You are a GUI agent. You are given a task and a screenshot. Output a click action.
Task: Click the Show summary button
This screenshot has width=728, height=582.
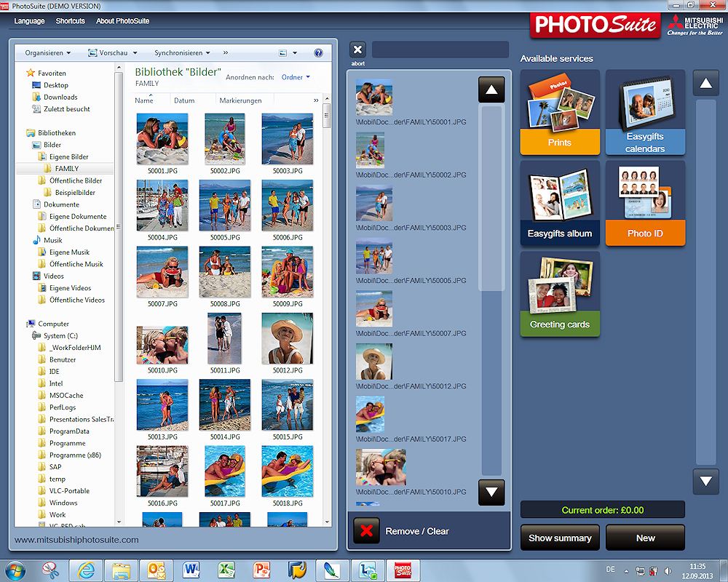pos(559,538)
